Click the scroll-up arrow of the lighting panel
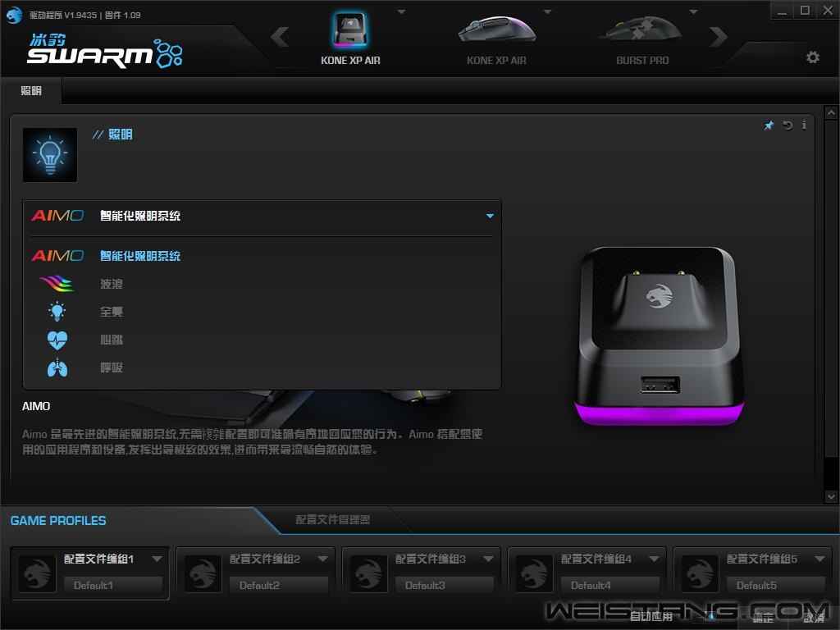 point(831,112)
